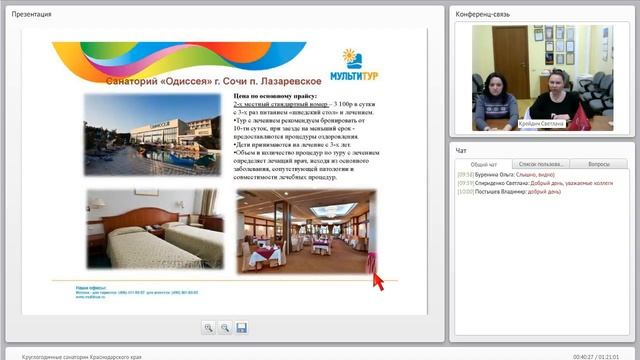Viewport: 640px width, 360px height.
Task: Click the Чат panel title
Action: 461,151
